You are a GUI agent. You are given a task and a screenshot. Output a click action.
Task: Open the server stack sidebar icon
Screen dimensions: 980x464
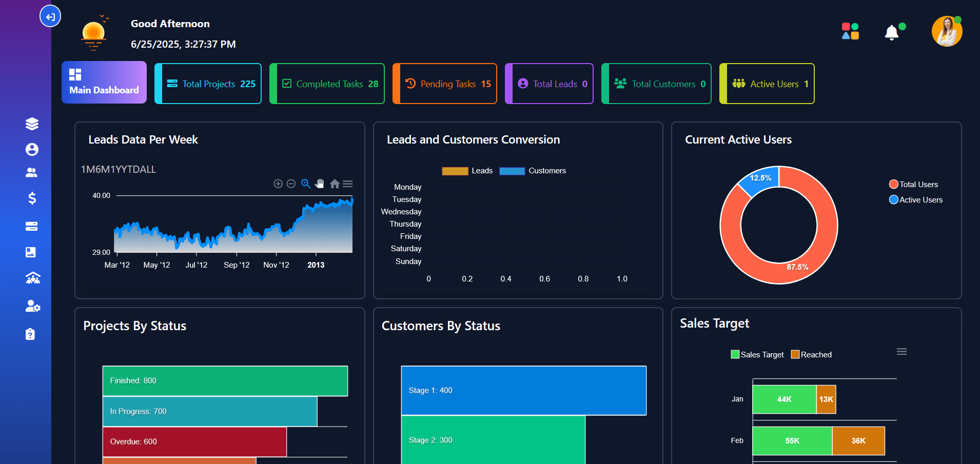point(32,226)
